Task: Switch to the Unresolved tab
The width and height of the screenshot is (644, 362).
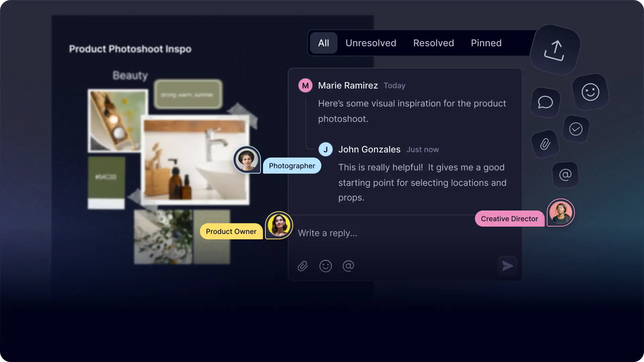Action: [371, 43]
